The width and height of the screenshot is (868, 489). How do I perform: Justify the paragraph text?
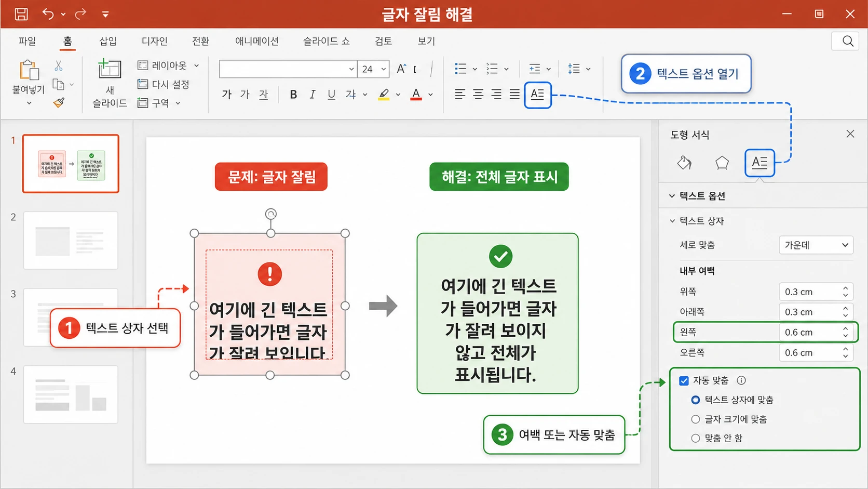click(514, 94)
